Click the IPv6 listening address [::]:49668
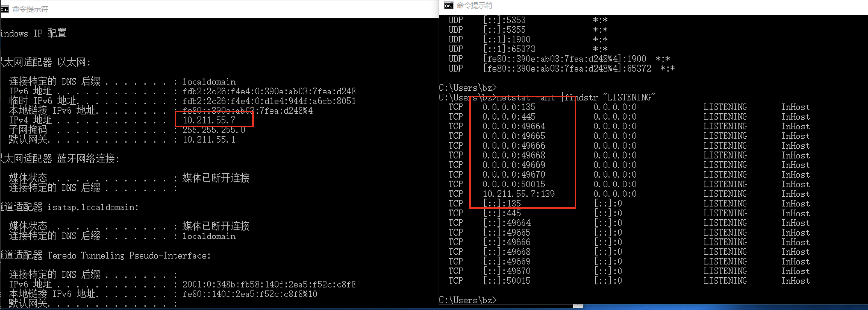 coord(507,252)
